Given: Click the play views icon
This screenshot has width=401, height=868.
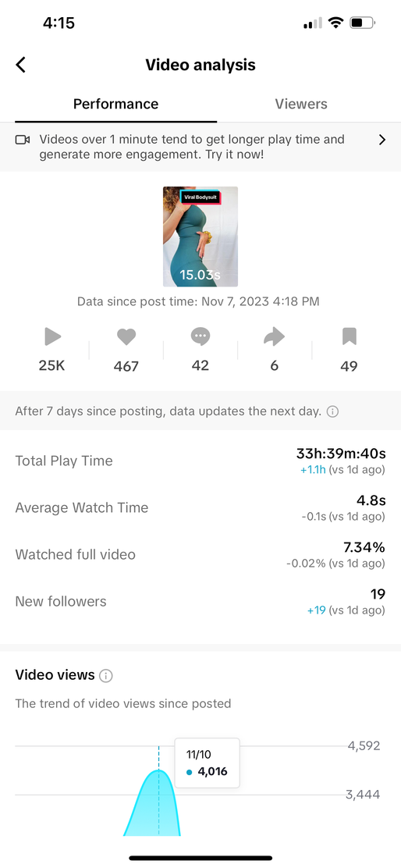Looking at the screenshot, I should point(52,336).
